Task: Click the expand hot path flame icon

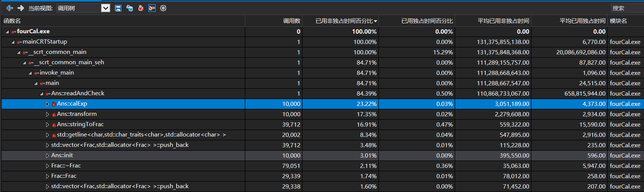Action: [x=141, y=8]
